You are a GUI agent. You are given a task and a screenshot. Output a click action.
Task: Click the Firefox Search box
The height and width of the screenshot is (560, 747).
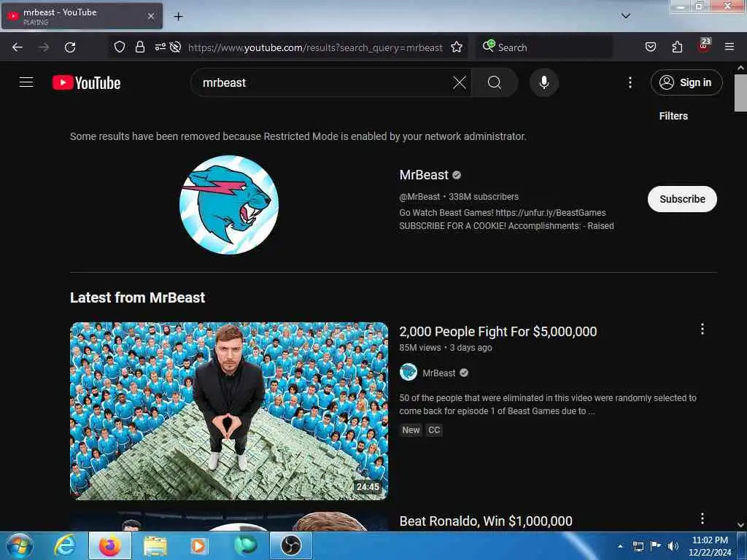[x=544, y=47]
